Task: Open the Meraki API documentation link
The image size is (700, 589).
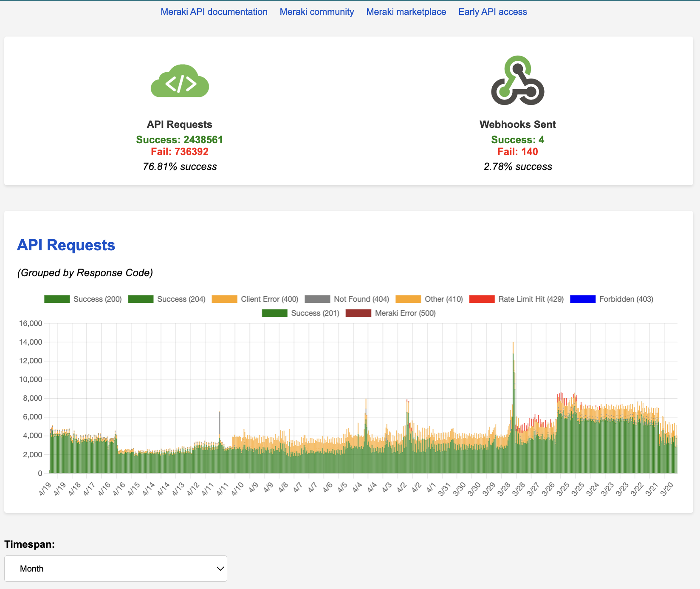Action: 214,12
